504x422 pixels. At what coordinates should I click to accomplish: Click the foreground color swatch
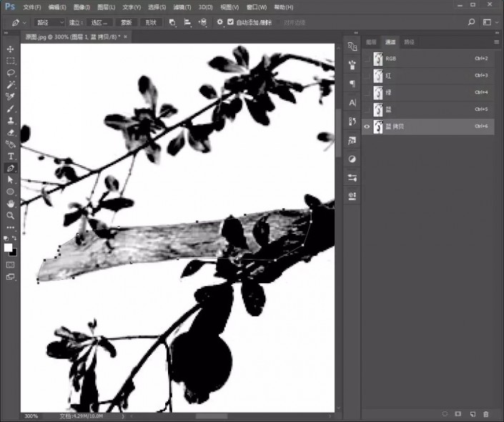[x=9, y=247]
